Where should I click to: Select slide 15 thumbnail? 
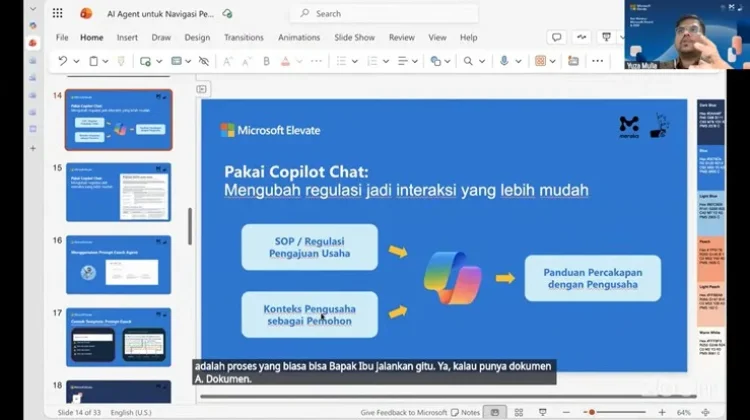pyautogui.click(x=118, y=192)
